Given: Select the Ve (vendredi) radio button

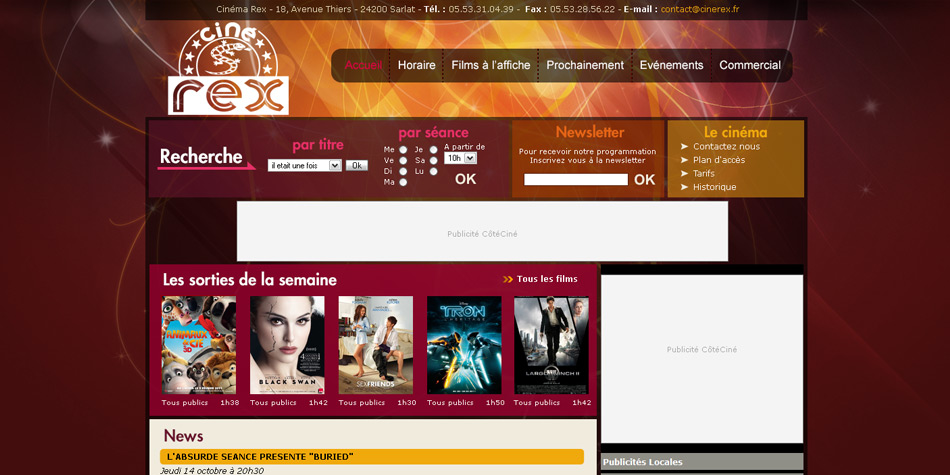Looking at the screenshot, I should pyautogui.click(x=403, y=161).
